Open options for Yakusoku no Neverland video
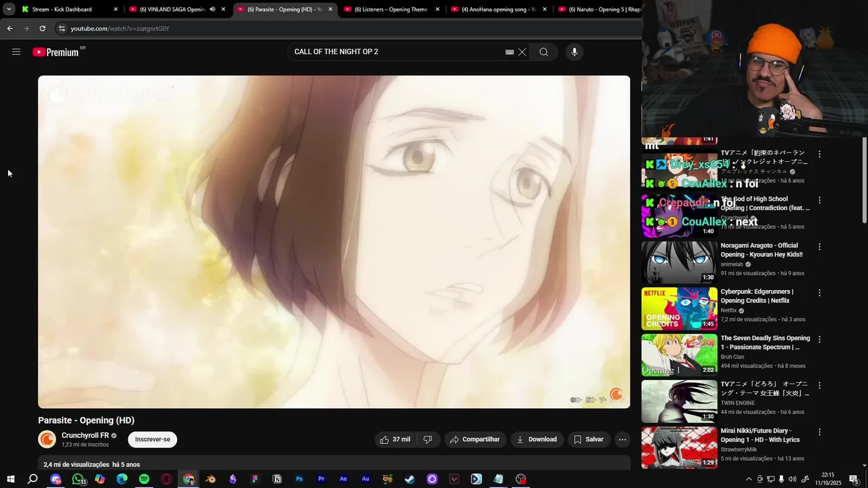 (x=819, y=154)
